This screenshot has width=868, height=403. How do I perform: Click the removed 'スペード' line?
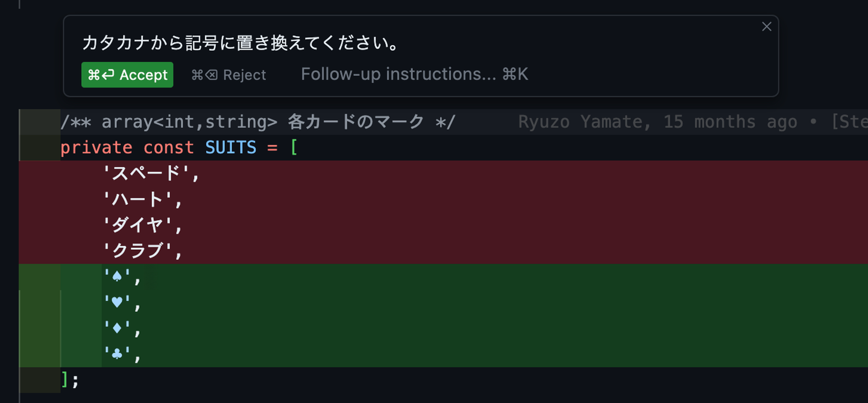tap(150, 174)
